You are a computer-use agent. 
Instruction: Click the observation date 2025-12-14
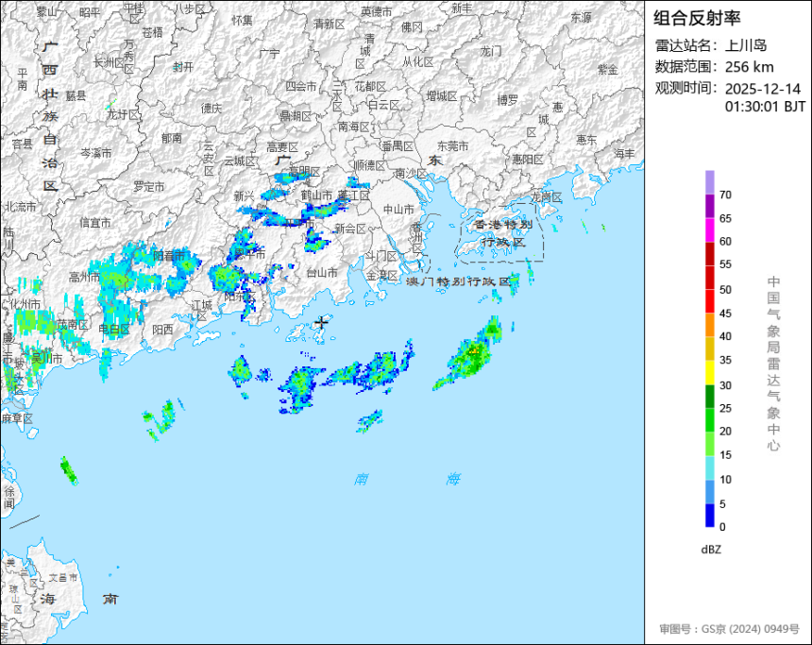(x=762, y=89)
